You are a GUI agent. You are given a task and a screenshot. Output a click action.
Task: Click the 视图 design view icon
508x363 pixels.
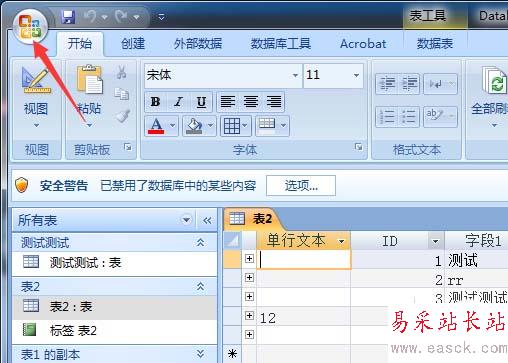pos(36,81)
